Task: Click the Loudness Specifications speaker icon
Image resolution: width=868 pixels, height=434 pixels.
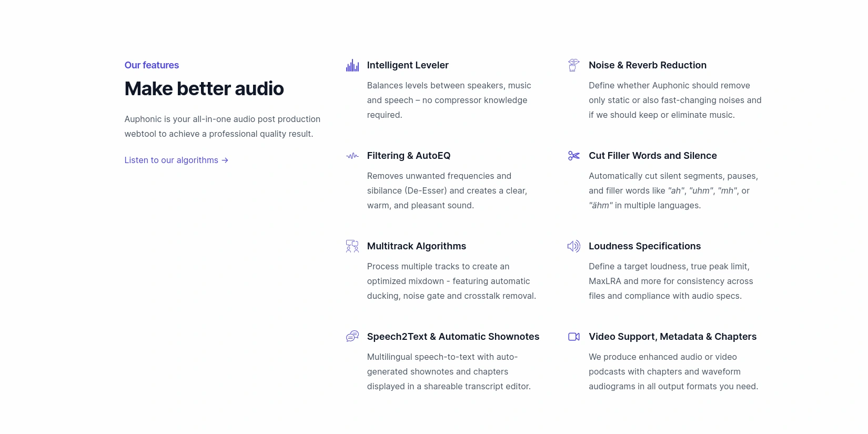Action: [573, 246]
